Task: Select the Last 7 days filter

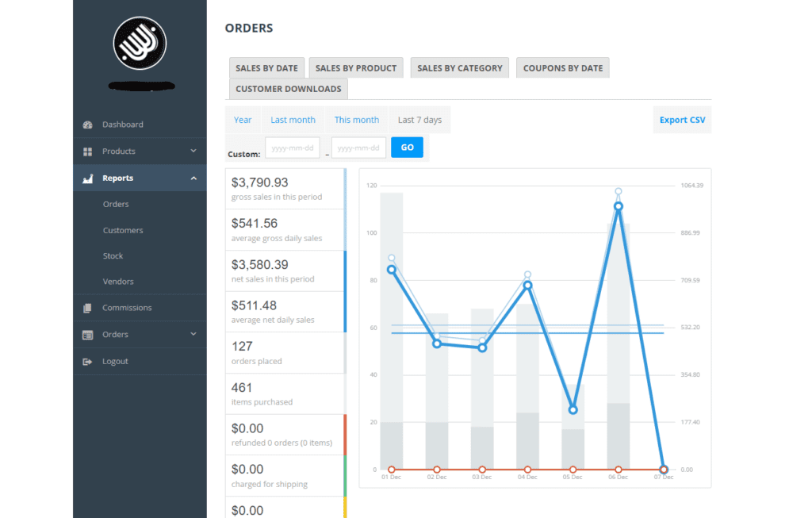Action: point(419,120)
